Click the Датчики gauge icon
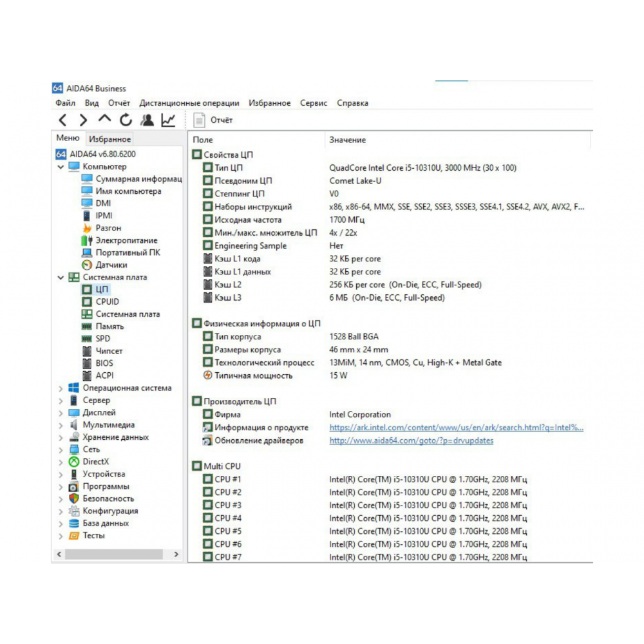This screenshot has height=644, width=644. pos(87,265)
